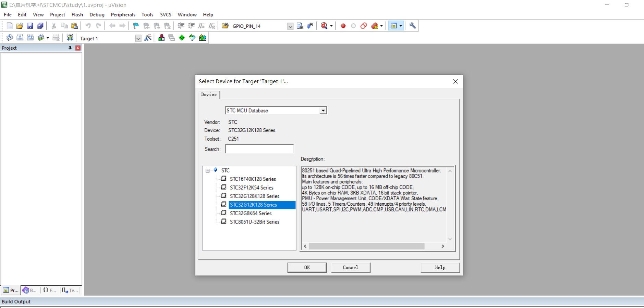Open the STC MCU Database dropdown

click(323, 111)
